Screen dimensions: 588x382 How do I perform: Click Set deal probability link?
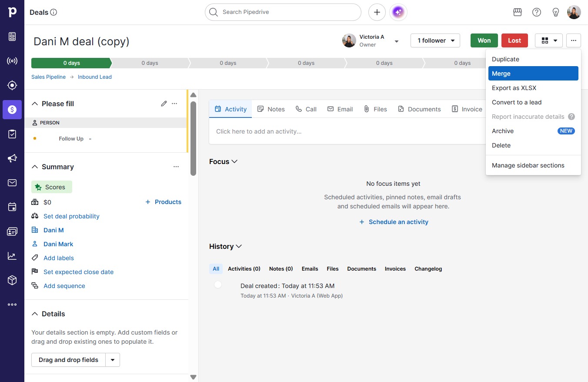point(71,216)
